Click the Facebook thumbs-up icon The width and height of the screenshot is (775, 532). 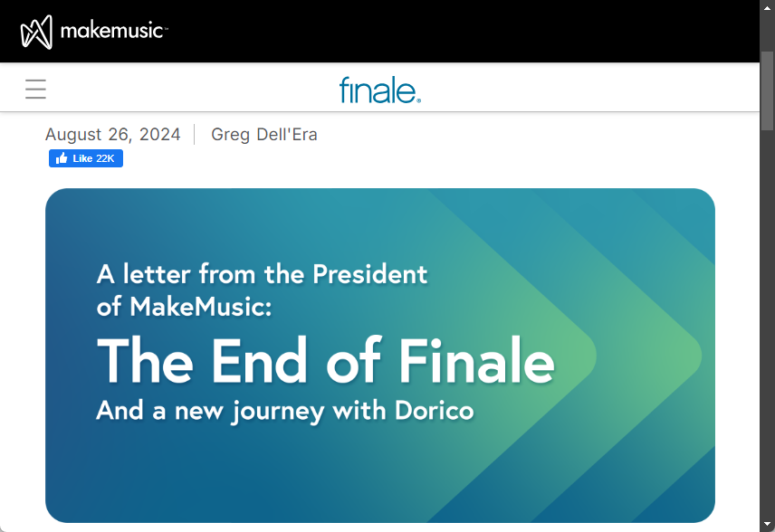[x=61, y=158]
